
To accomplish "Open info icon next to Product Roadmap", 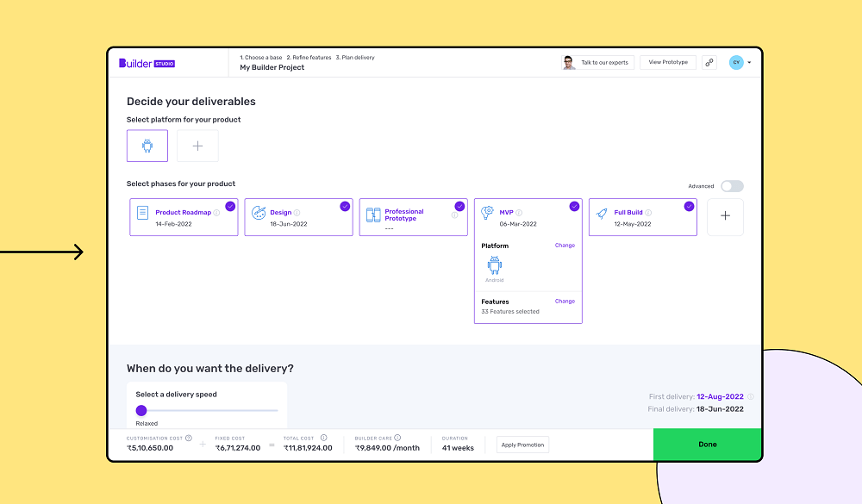I will pyautogui.click(x=216, y=213).
